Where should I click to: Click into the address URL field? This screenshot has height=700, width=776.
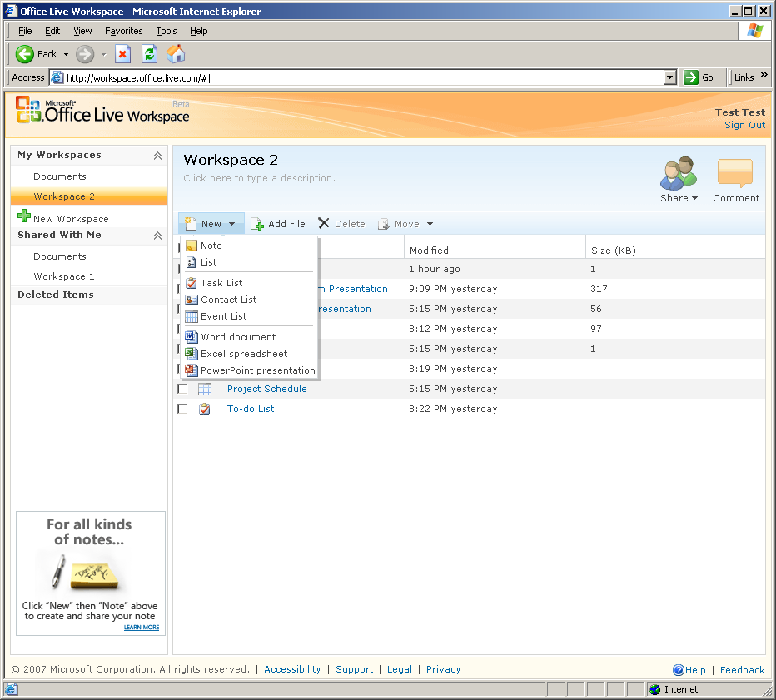point(364,77)
